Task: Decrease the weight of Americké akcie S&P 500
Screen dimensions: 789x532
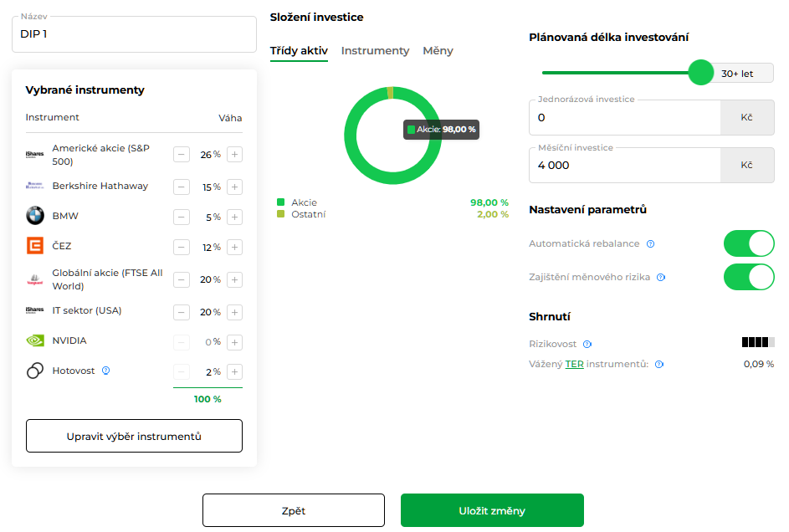Action: point(182,155)
